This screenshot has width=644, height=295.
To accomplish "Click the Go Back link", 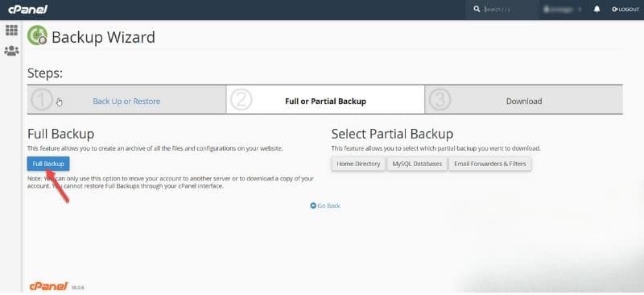I will coord(325,206).
